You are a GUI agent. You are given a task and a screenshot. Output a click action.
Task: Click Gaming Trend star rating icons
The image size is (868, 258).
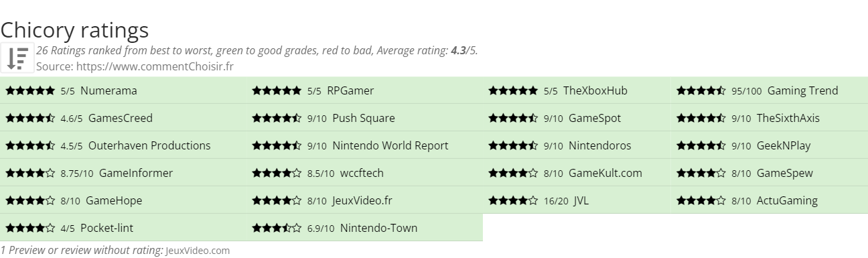coord(701,90)
